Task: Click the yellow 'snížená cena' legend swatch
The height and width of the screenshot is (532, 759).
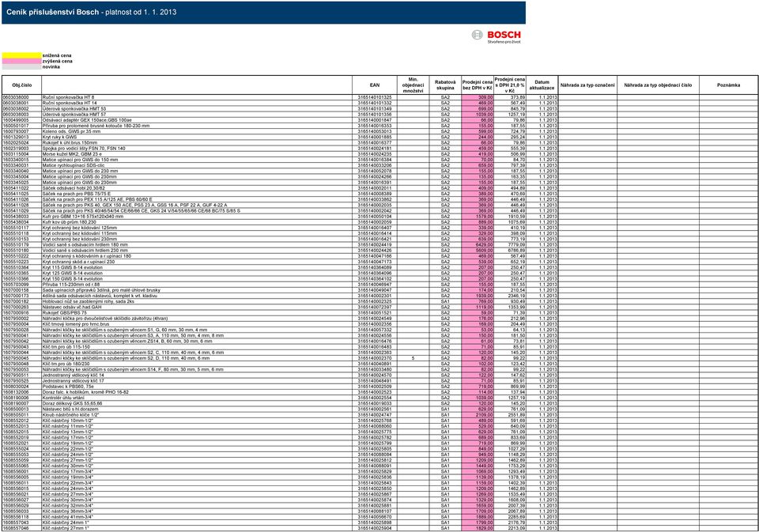Action: click(22, 55)
